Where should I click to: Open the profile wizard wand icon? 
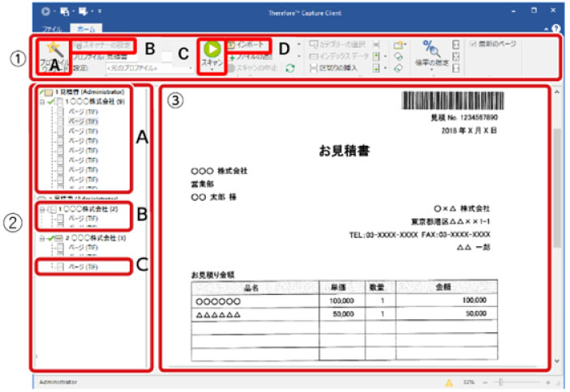coord(54,50)
